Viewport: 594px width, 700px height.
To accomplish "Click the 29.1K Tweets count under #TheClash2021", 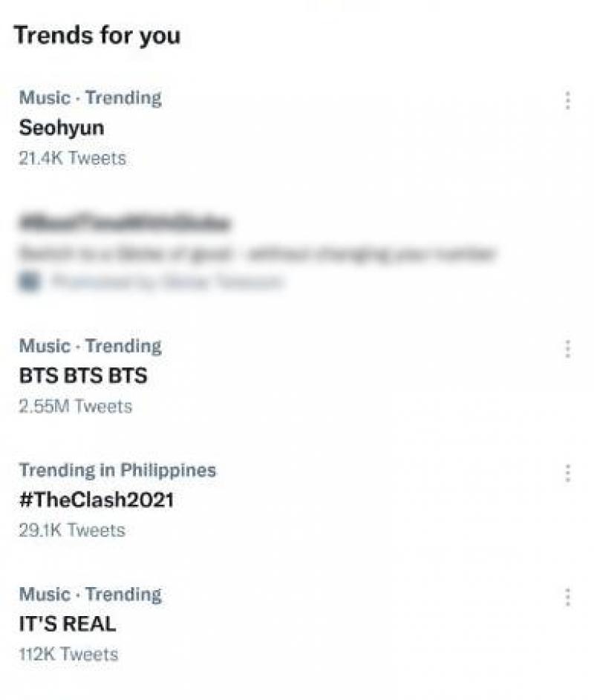I will pos(71,529).
